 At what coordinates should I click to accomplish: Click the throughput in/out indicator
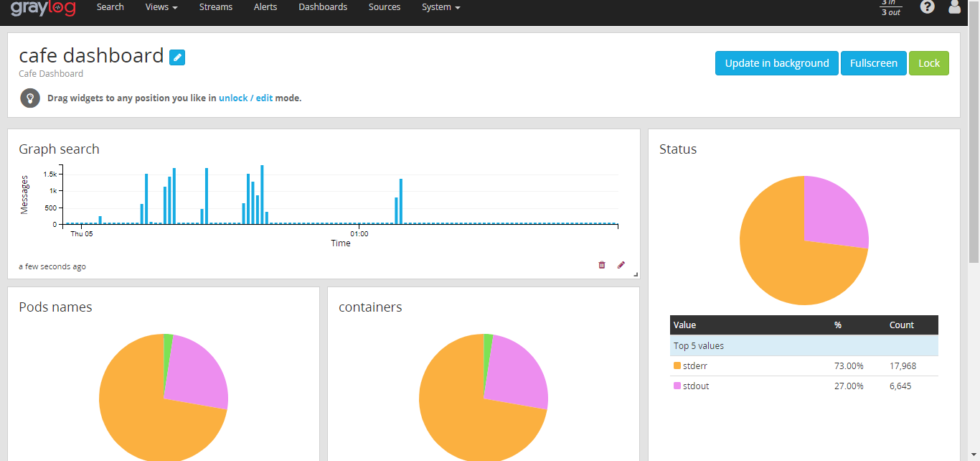pyautogui.click(x=890, y=8)
